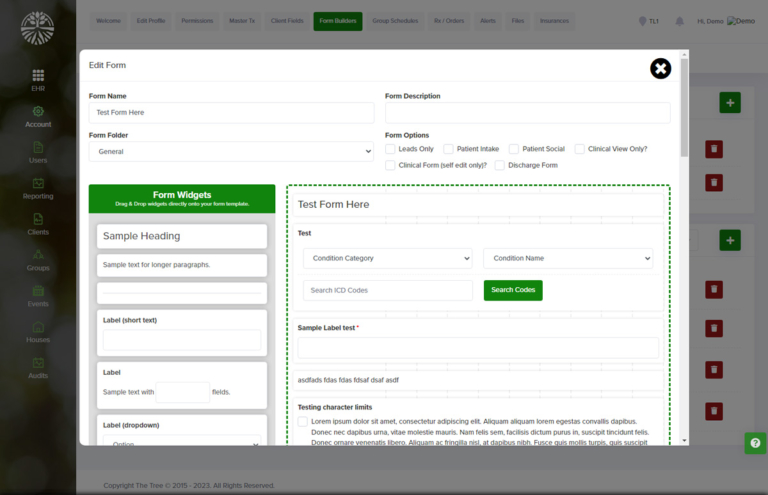Close the Edit Form dialog
The height and width of the screenshot is (495, 768).
660,68
